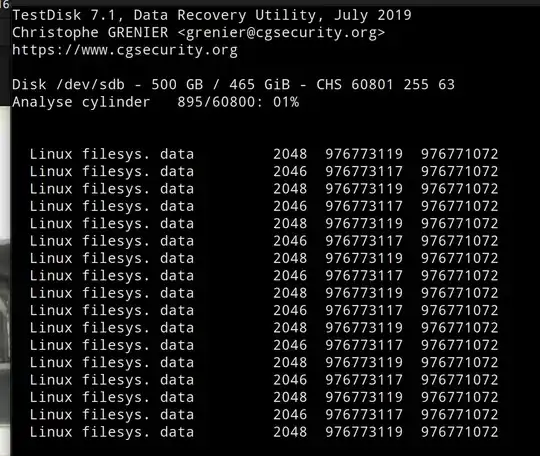The width and height of the screenshot is (540, 456).
Task: Open the https://www.cgsecurity.org link
Action: click(125, 50)
